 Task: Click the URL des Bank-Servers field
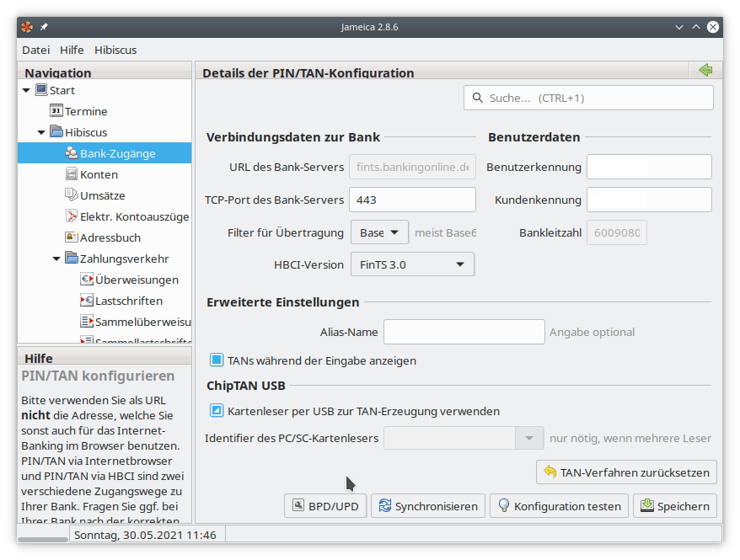(x=412, y=167)
